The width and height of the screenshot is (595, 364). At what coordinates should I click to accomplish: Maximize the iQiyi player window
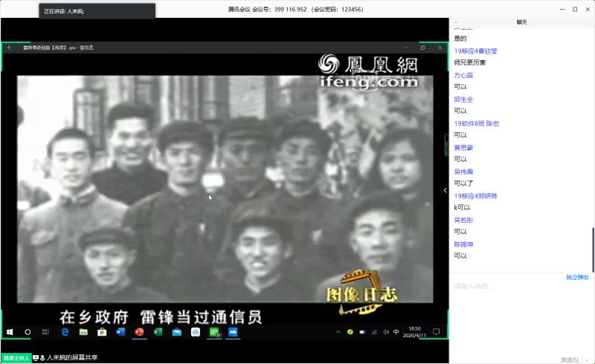pos(422,48)
